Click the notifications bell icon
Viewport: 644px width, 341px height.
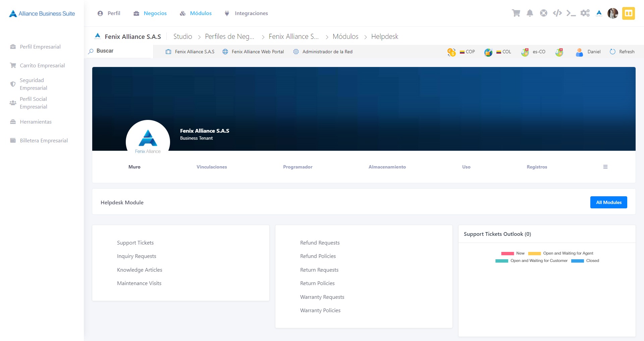pyautogui.click(x=530, y=13)
